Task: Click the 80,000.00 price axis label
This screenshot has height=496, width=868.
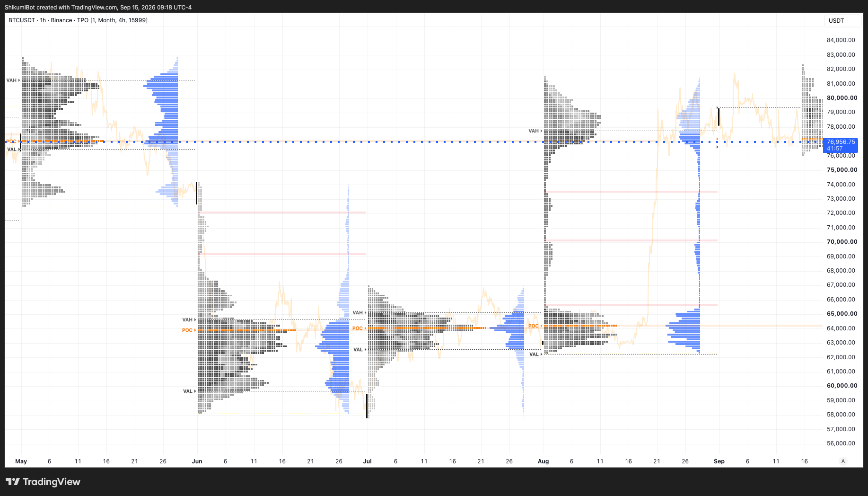Action: pos(842,98)
